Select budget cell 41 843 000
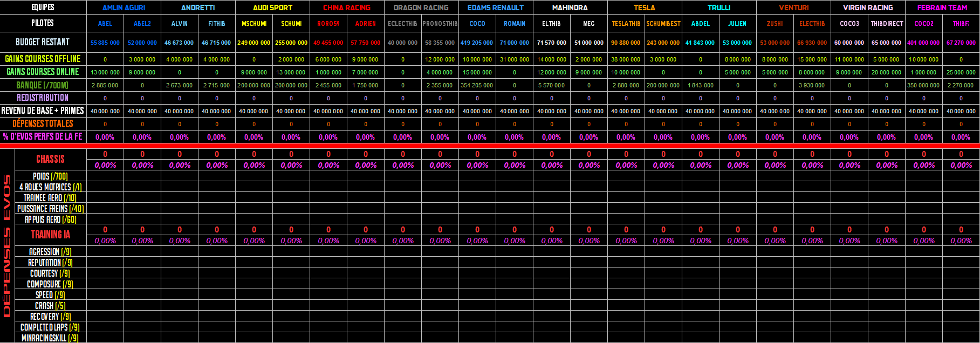The width and height of the screenshot is (980, 343). click(x=701, y=43)
